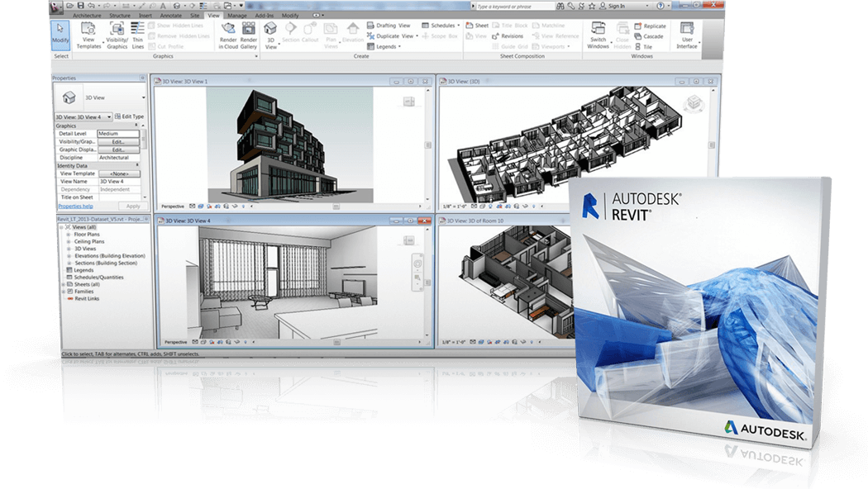Switch to the Architecture ribbon tab
Image resolution: width=868 pixels, height=489 pixels.
(87, 16)
